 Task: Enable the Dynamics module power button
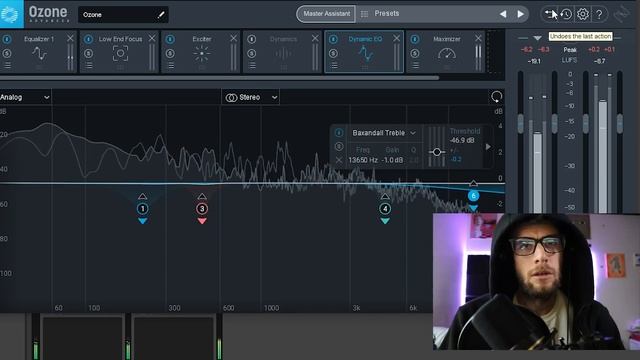click(x=252, y=39)
